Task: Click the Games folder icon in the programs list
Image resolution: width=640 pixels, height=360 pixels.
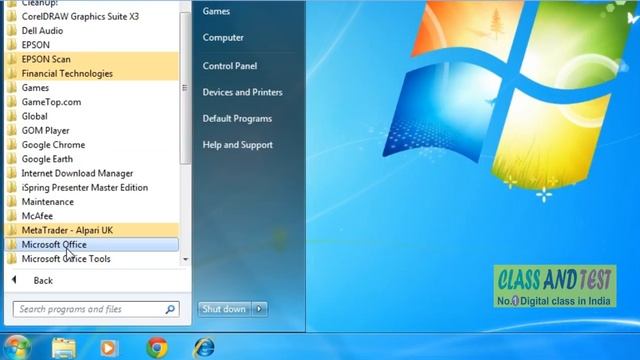Action: [12, 88]
